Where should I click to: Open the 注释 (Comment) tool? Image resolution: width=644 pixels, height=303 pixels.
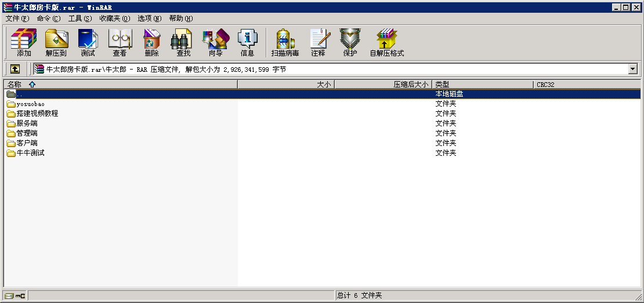pyautogui.click(x=318, y=42)
